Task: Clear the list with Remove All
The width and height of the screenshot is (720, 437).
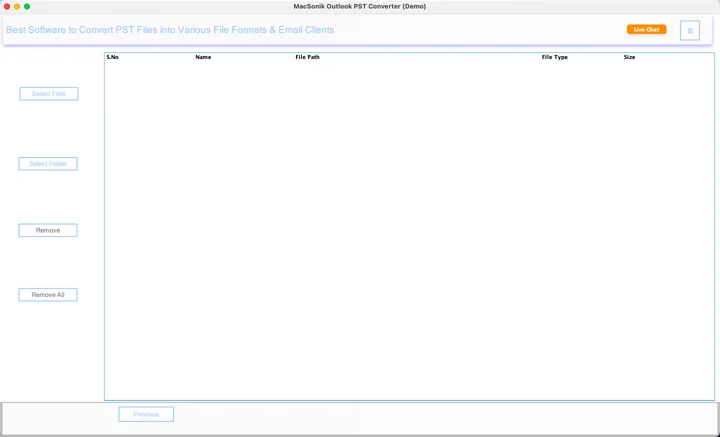Action: point(48,295)
